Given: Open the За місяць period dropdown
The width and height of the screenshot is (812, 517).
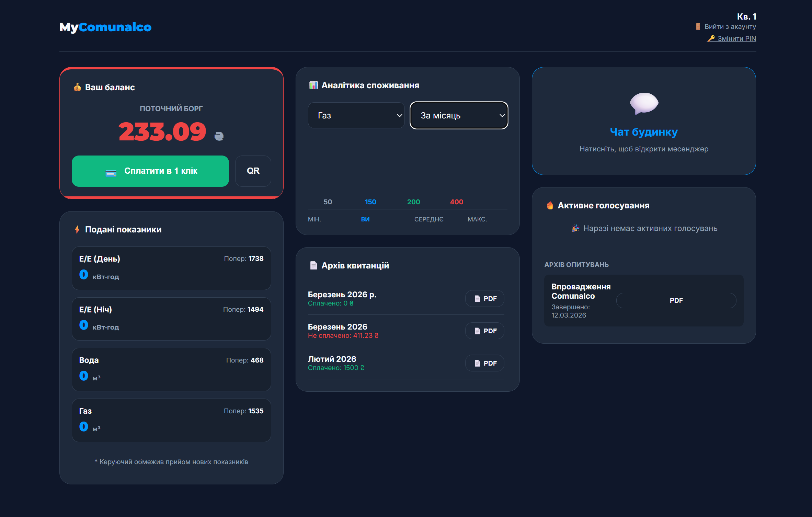Looking at the screenshot, I should (x=459, y=116).
